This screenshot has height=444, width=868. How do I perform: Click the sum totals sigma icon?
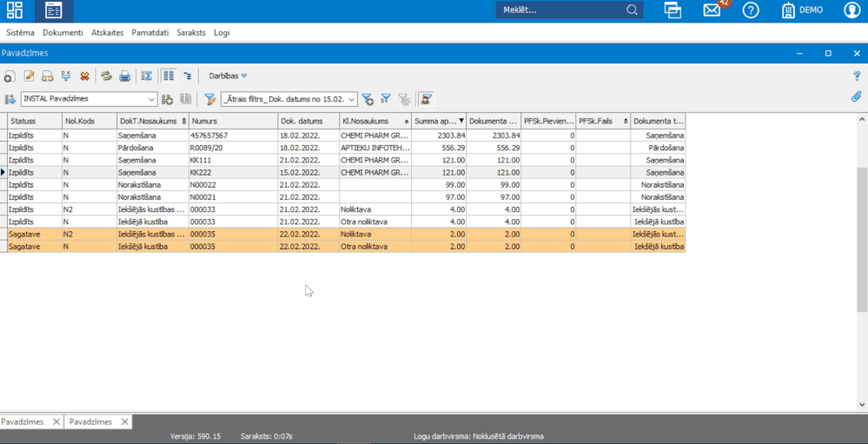[147, 76]
